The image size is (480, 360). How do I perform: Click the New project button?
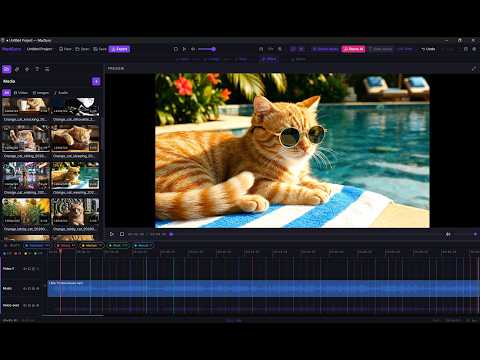coord(65,49)
